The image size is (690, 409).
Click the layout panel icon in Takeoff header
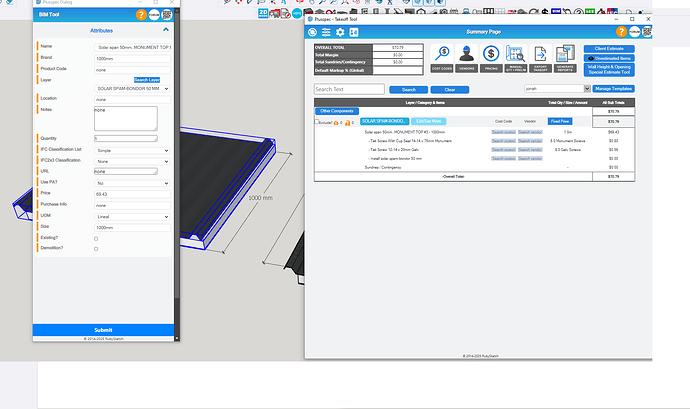pos(354,32)
